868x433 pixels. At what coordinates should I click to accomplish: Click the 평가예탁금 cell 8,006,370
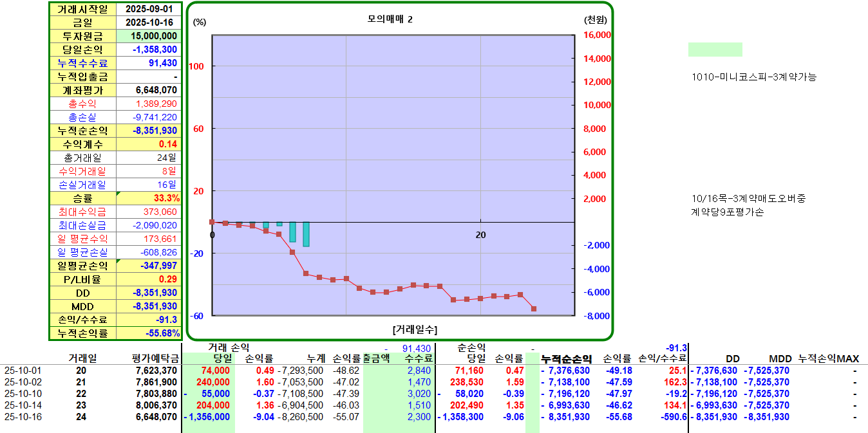[156, 405]
